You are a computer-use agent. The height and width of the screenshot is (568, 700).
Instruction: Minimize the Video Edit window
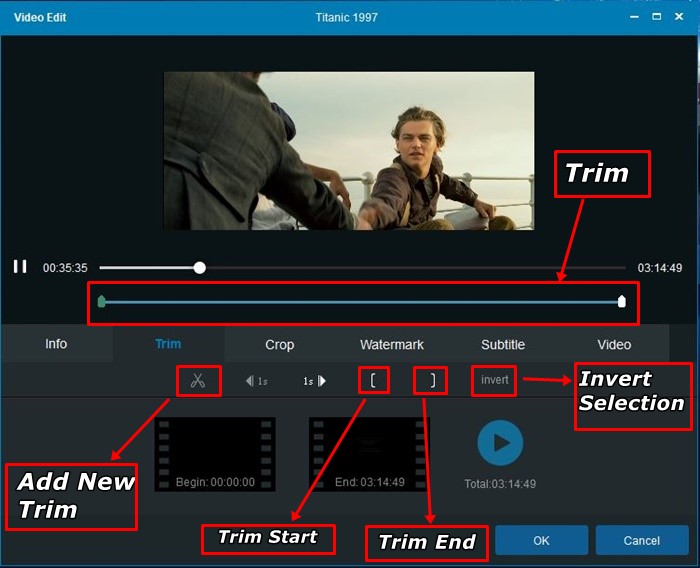coord(634,17)
